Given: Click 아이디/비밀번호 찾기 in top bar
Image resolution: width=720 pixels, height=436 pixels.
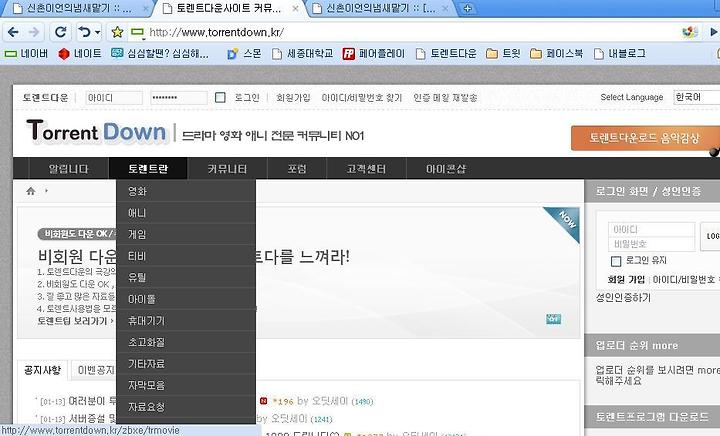Looking at the screenshot, I should (x=362, y=98).
